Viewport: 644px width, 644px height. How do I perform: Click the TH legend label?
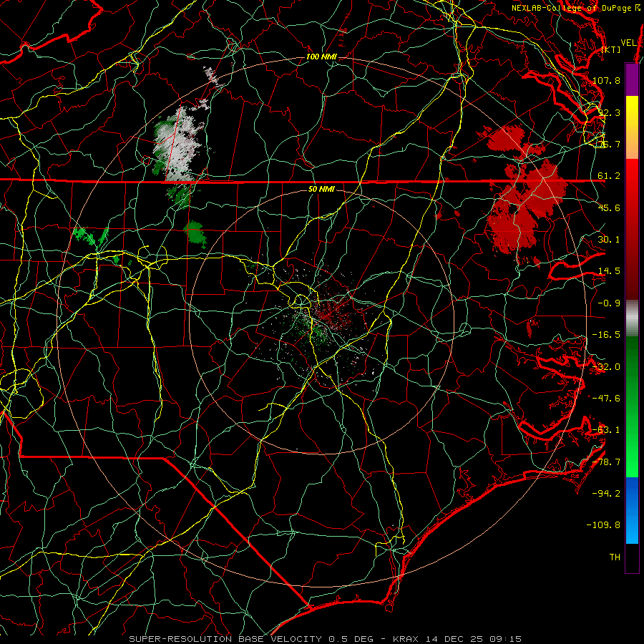coord(615,557)
